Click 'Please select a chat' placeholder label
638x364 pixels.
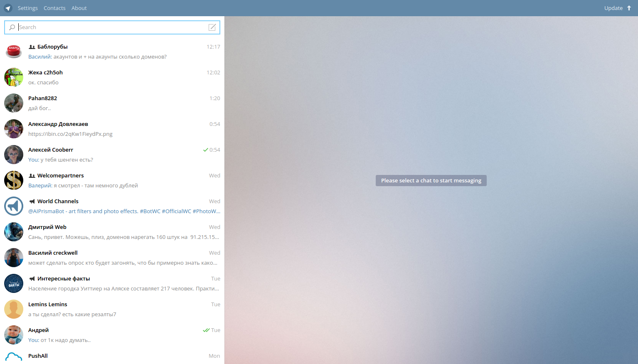[431, 181]
